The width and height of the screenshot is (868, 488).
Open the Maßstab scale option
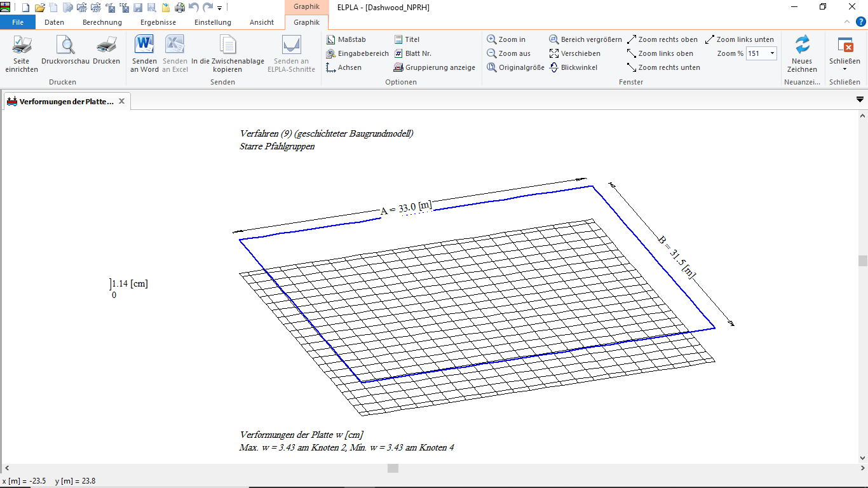346,39
